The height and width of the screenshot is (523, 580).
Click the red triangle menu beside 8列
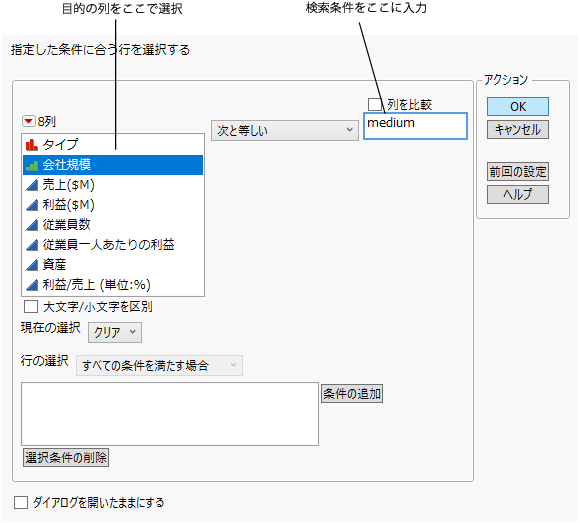point(28,121)
